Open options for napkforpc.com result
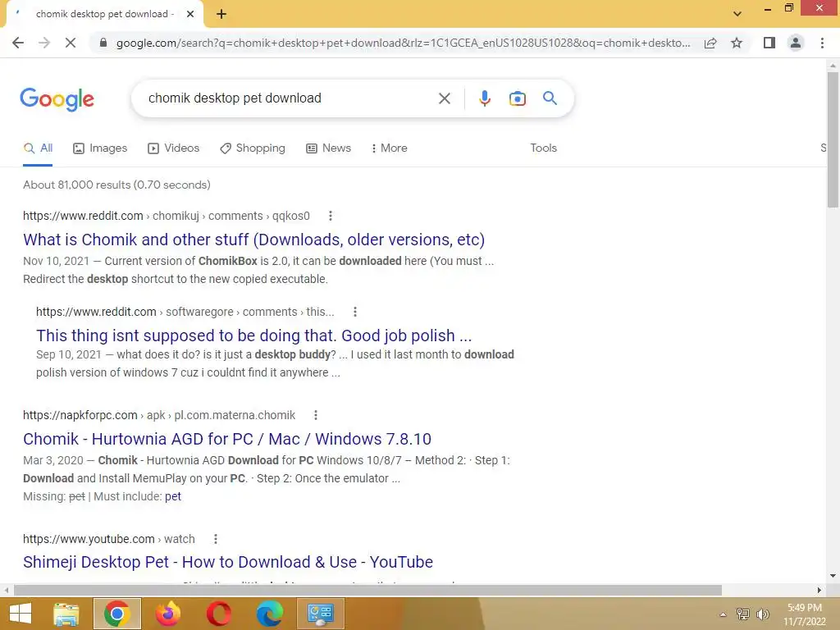 [x=316, y=415]
